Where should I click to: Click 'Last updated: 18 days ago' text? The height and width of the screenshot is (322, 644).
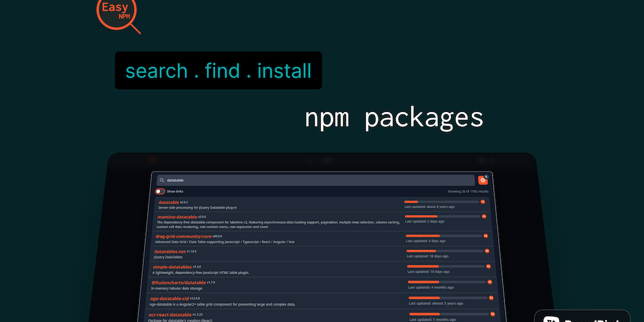(428, 257)
